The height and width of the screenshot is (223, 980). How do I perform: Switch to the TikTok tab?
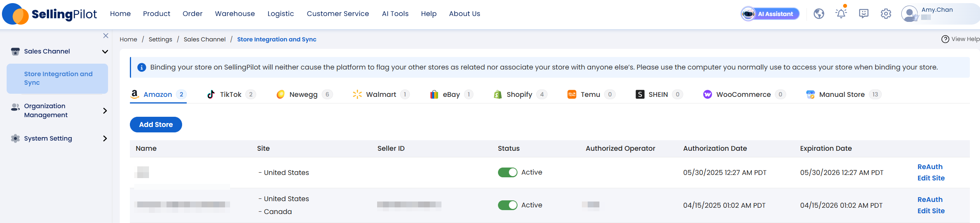[231, 95]
